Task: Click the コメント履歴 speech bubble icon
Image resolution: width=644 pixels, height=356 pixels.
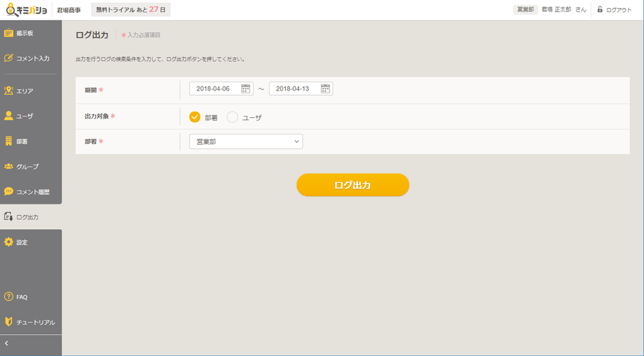Action: tap(9, 191)
